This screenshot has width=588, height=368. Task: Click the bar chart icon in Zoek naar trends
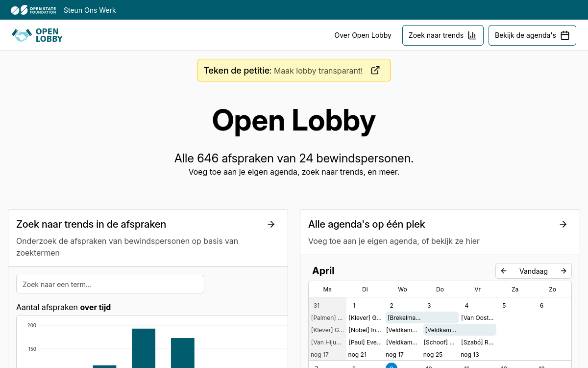point(472,35)
